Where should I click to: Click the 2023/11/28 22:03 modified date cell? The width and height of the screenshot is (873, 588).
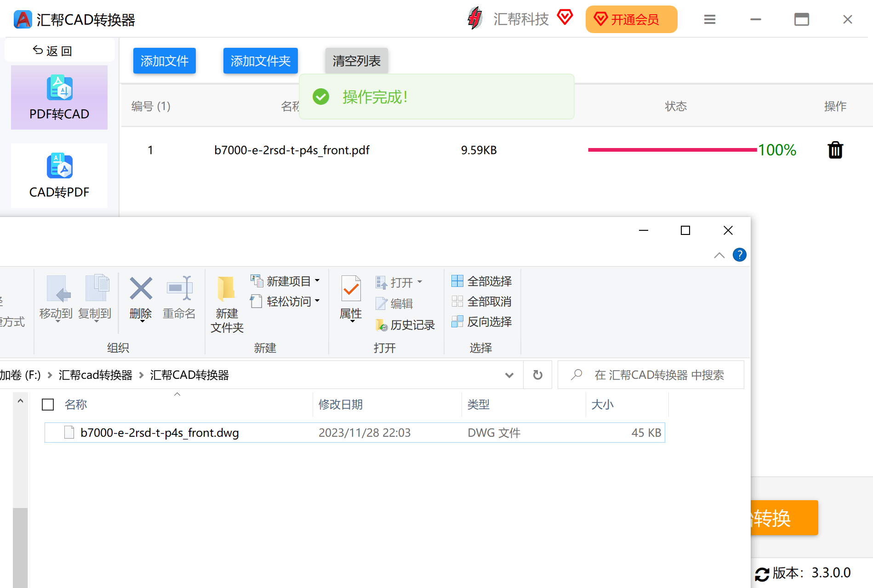coord(365,433)
